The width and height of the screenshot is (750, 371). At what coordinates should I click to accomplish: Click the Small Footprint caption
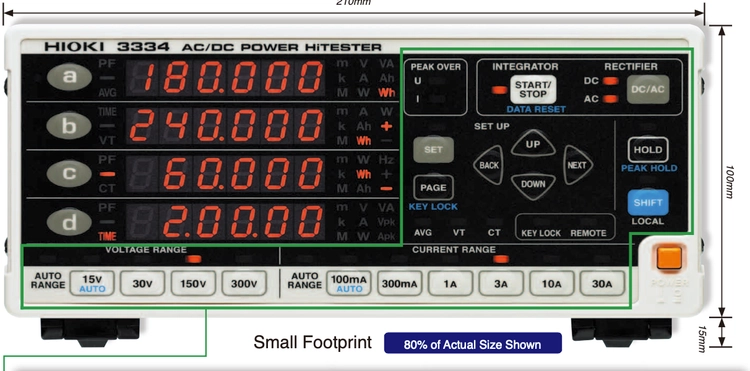[x=312, y=342]
